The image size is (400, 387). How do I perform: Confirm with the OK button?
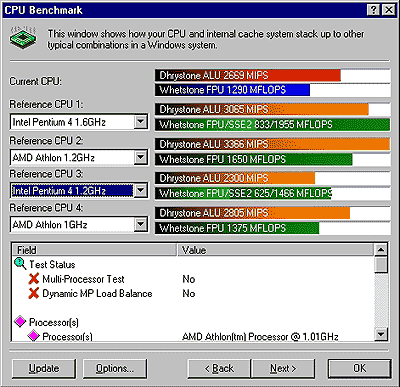click(x=359, y=368)
